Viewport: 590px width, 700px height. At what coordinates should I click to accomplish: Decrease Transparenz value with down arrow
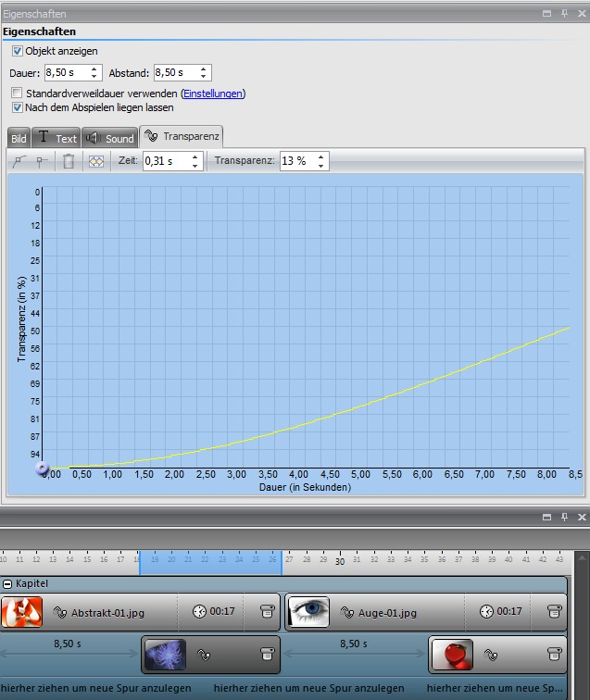point(320,165)
